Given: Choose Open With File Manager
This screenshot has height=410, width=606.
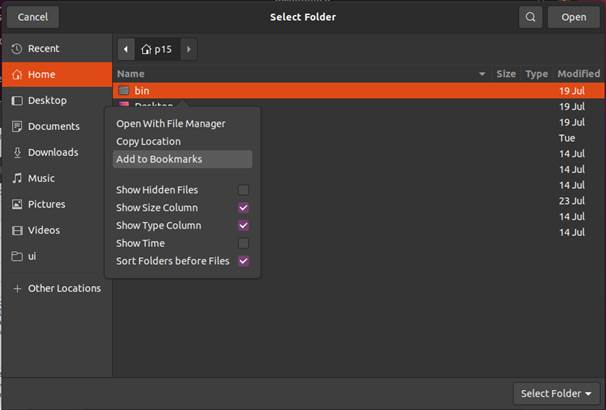Looking at the screenshot, I should [182, 124].
